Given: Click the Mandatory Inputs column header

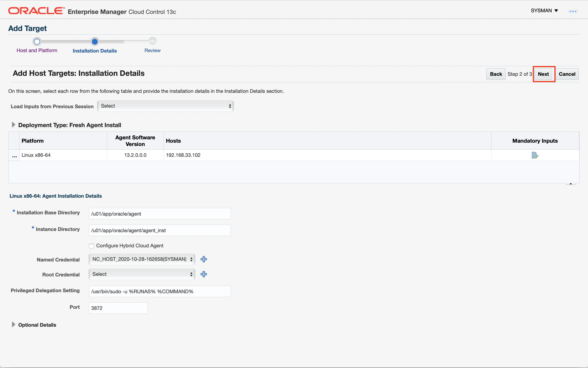Looking at the screenshot, I should [x=535, y=141].
